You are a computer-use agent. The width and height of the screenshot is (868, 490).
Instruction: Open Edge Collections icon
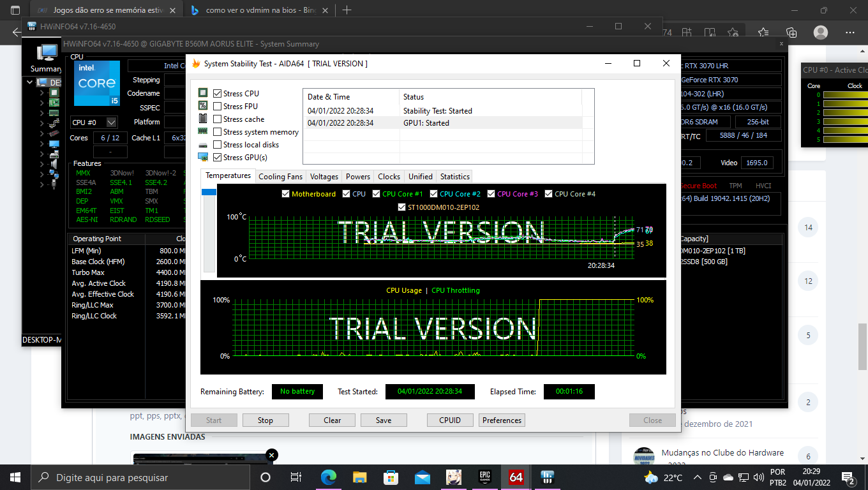coord(791,32)
